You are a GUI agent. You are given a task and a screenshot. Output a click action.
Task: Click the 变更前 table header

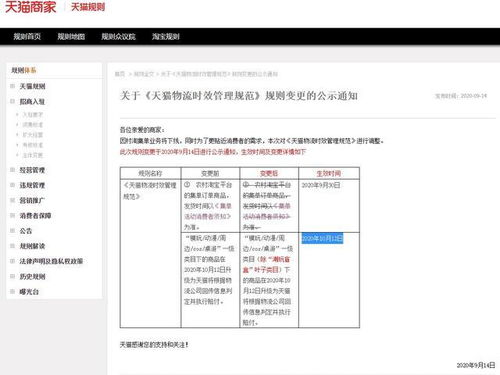(x=210, y=173)
